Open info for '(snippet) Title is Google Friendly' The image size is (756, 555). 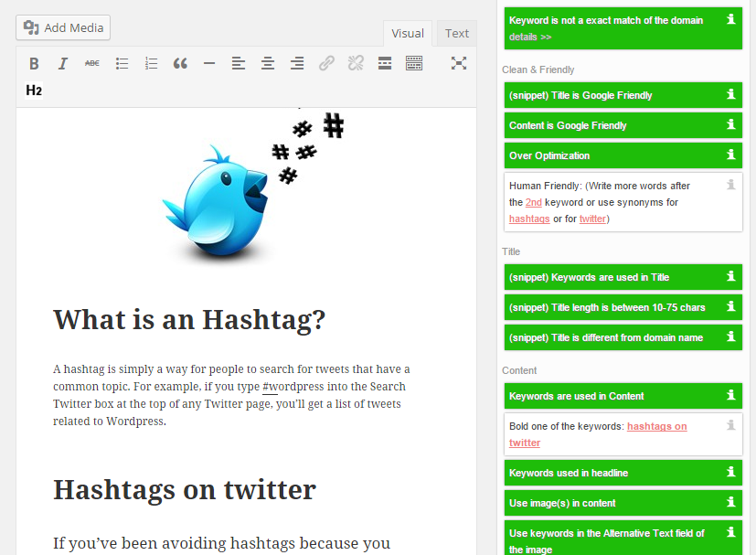point(731,94)
